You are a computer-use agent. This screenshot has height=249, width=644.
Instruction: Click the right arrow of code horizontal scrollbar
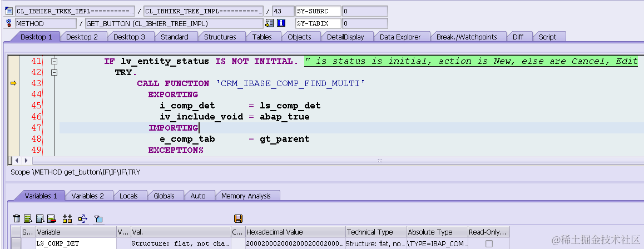click(26, 161)
